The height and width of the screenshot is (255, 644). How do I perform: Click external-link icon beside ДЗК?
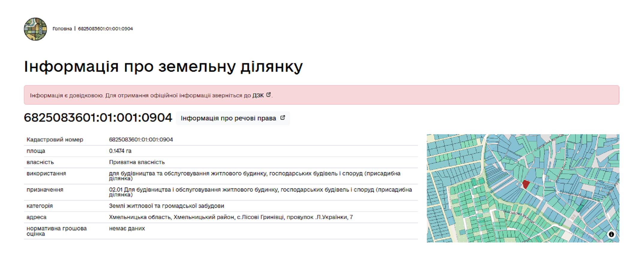pos(269,95)
